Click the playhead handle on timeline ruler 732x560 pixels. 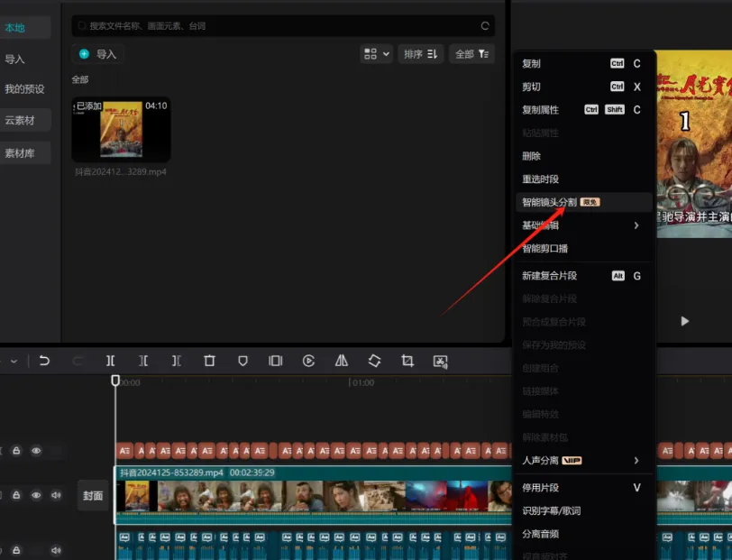click(115, 381)
